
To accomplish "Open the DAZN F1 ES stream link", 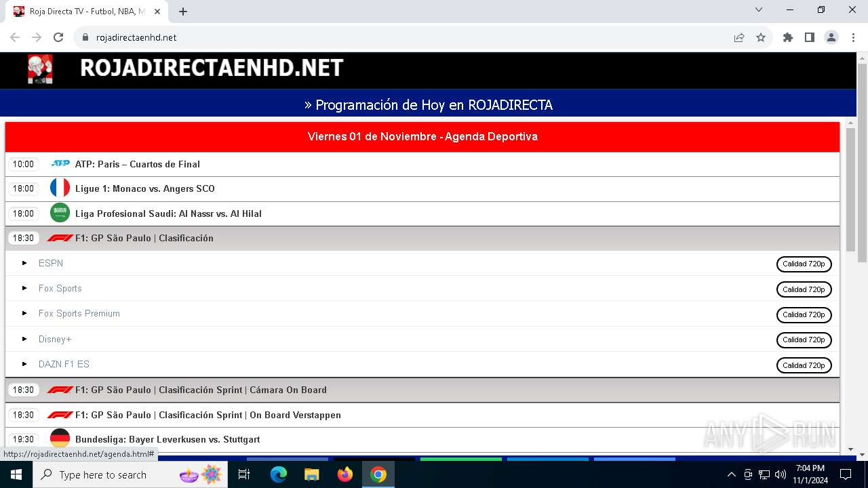I will click(x=64, y=364).
